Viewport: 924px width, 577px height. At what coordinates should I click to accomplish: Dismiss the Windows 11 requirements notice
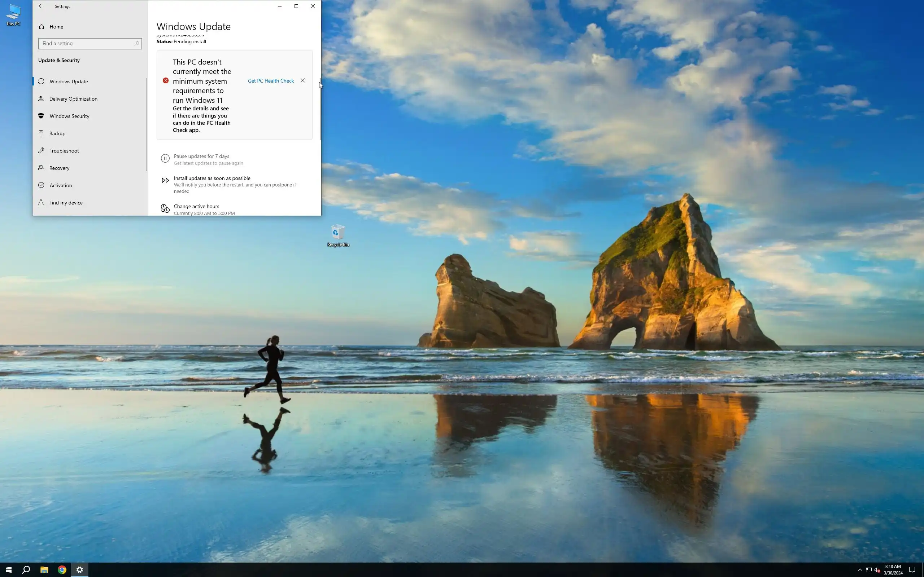(x=303, y=80)
